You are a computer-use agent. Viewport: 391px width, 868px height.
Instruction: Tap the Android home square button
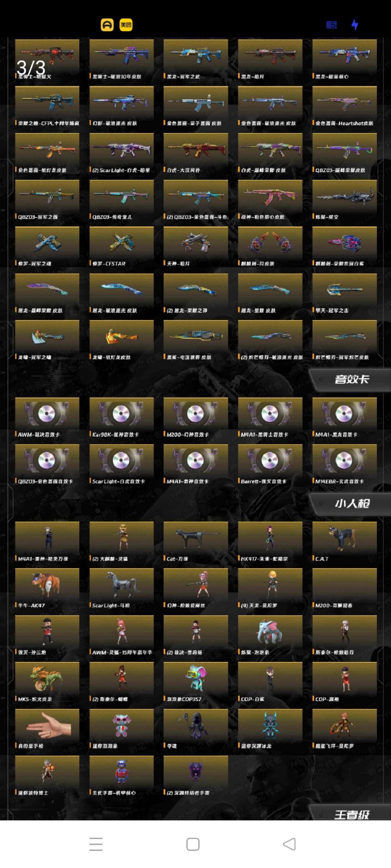pos(193,844)
